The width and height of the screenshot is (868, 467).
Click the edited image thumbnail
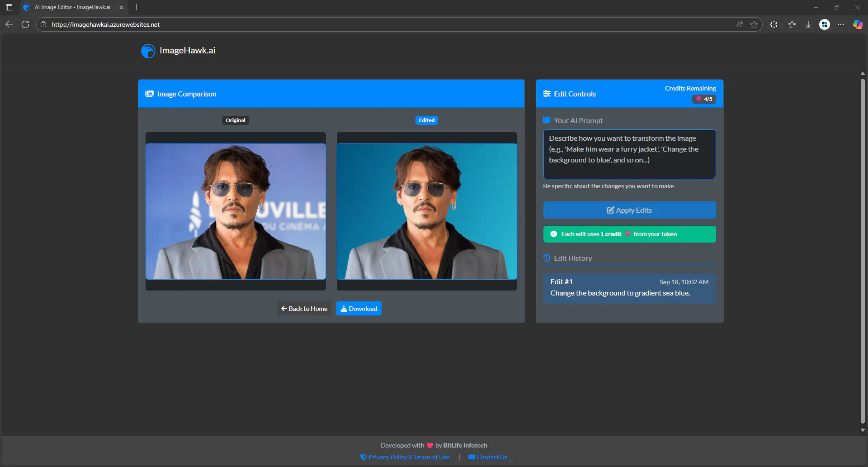point(427,211)
